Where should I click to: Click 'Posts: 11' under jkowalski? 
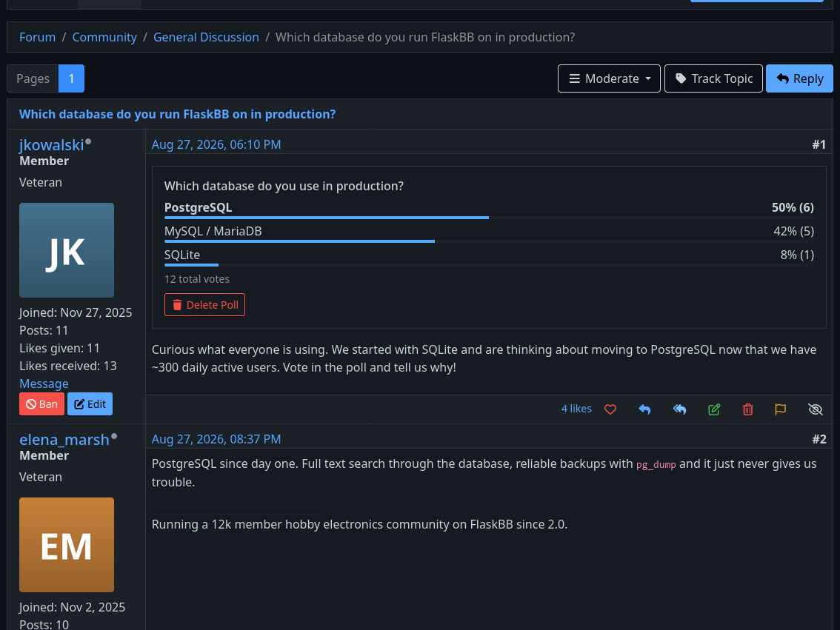point(44,330)
